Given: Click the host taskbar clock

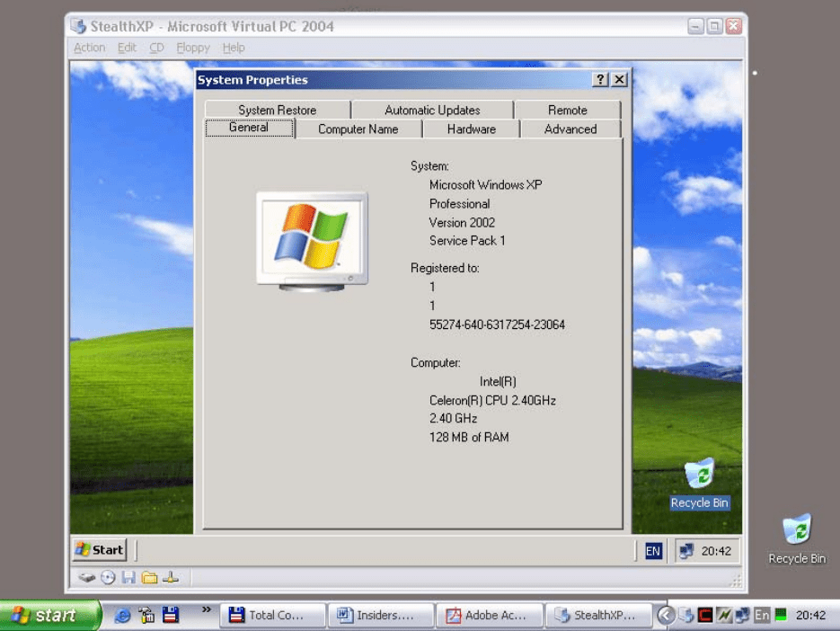Looking at the screenshot, I should [810, 616].
